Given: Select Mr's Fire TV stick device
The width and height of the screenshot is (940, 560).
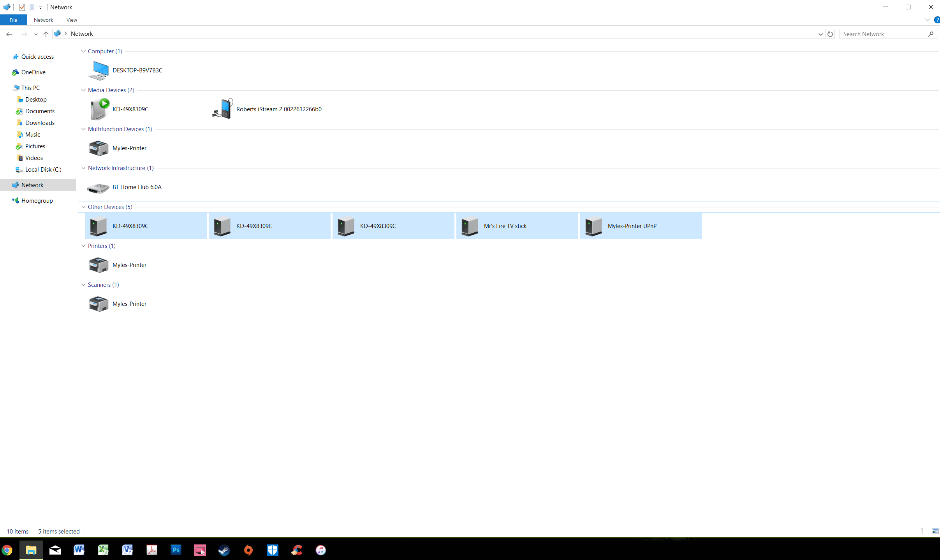Looking at the screenshot, I should click(505, 226).
